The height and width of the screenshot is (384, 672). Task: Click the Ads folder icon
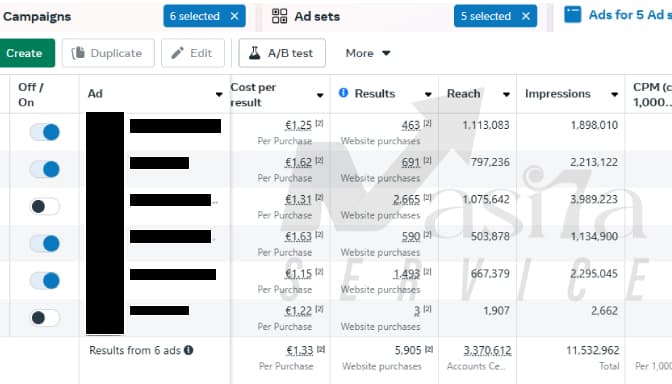[x=573, y=15]
